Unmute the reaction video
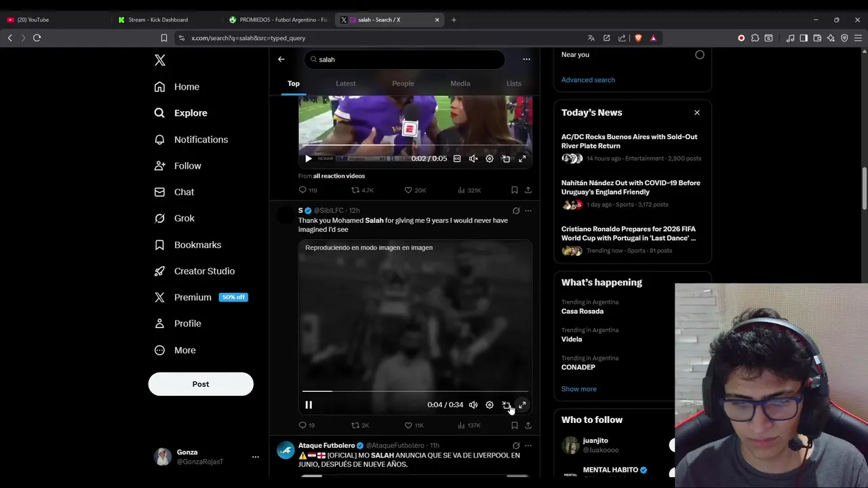The width and height of the screenshot is (868, 488). [x=473, y=159]
